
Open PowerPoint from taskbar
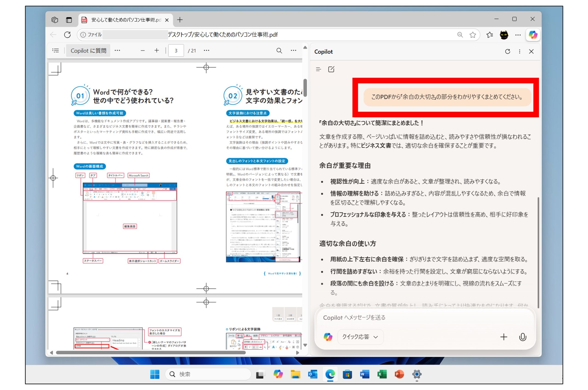399,374
